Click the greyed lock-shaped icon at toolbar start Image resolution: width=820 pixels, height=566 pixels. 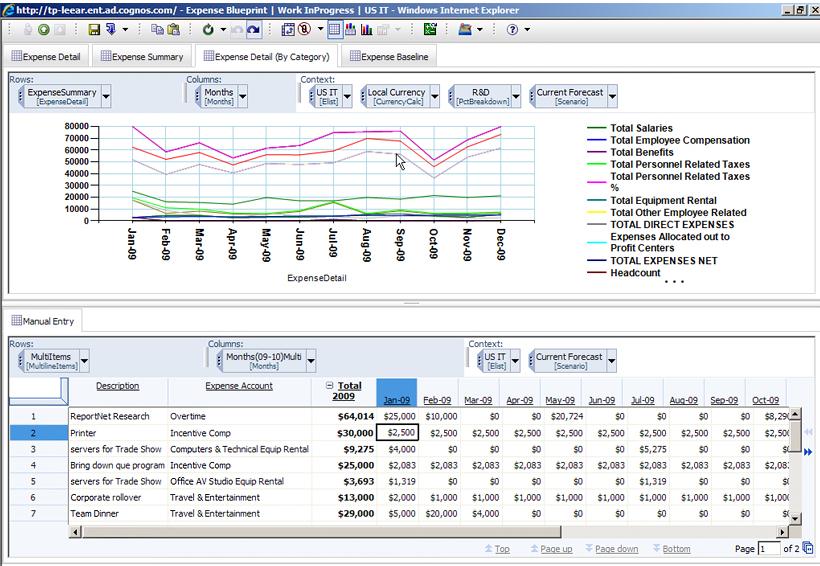28,30
